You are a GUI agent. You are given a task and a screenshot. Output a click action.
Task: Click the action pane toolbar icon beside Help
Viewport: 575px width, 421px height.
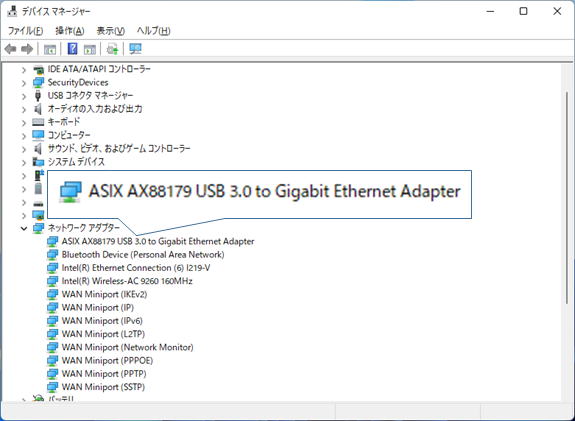pos(90,49)
